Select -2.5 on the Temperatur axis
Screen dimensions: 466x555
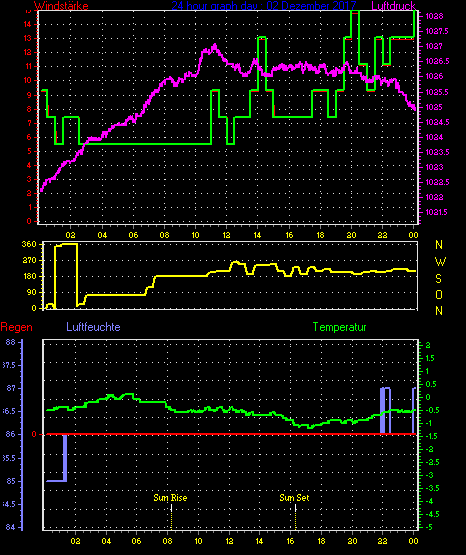(431, 462)
